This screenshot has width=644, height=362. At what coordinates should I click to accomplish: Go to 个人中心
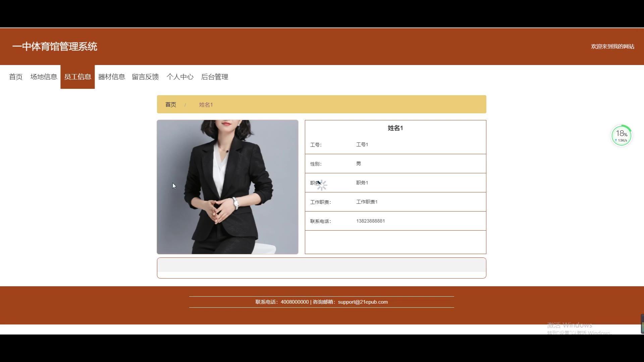coord(180,77)
